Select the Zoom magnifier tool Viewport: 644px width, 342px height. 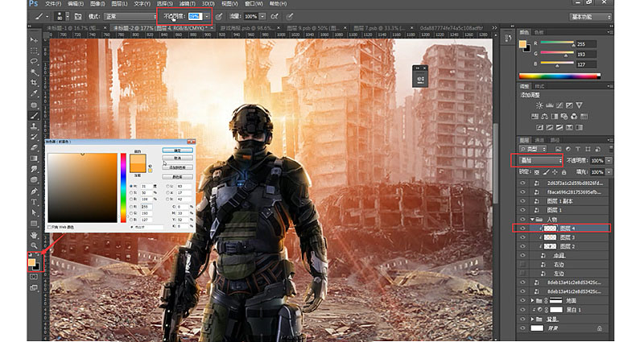tap(34, 245)
